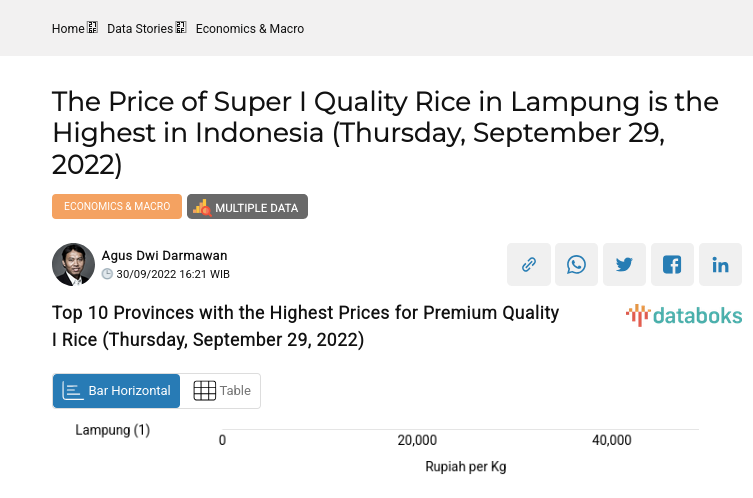Click the clock icon beside publish date
The height and width of the screenshot is (498, 753).
107,274
